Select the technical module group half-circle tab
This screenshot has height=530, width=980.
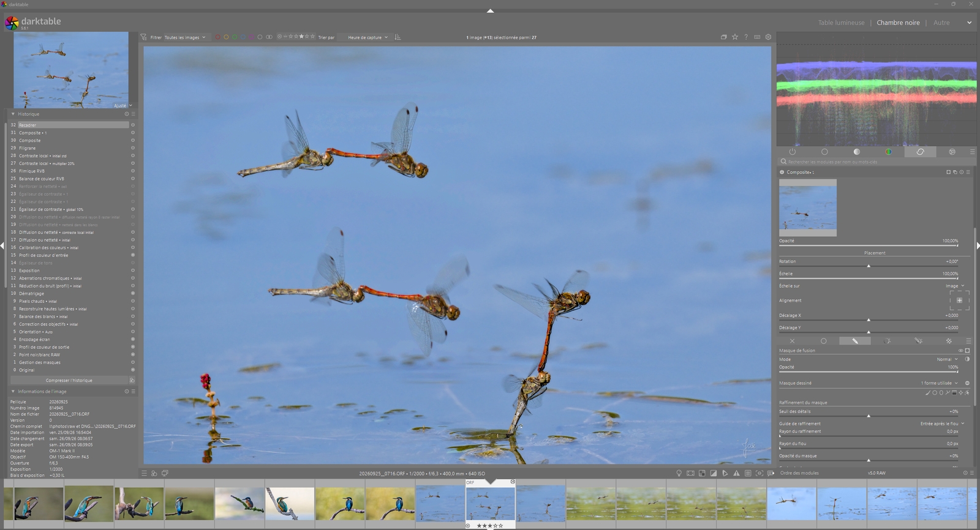(x=856, y=152)
